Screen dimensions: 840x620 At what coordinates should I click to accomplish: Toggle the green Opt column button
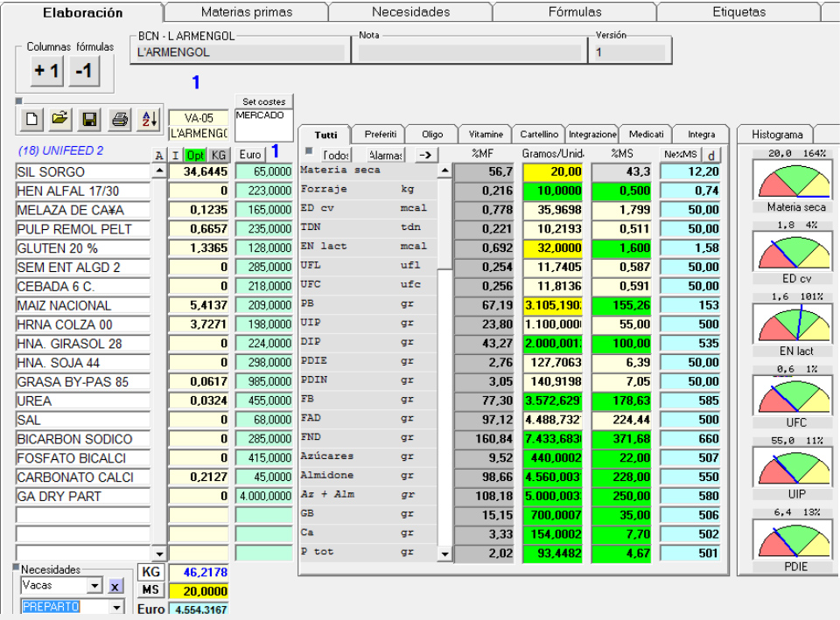tap(194, 155)
